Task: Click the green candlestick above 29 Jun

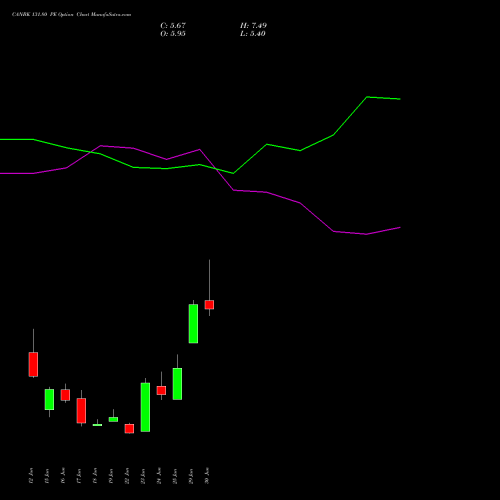Action: click(193, 323)
